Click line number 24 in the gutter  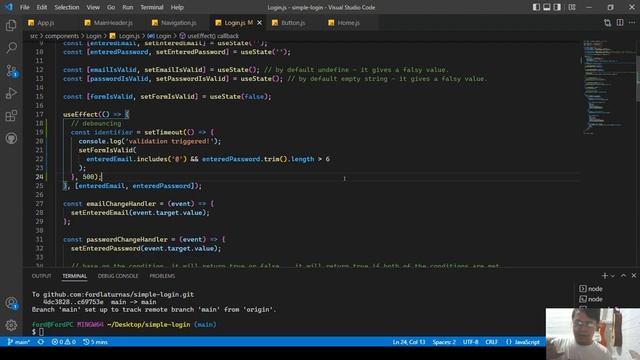(x=39, y=177)
